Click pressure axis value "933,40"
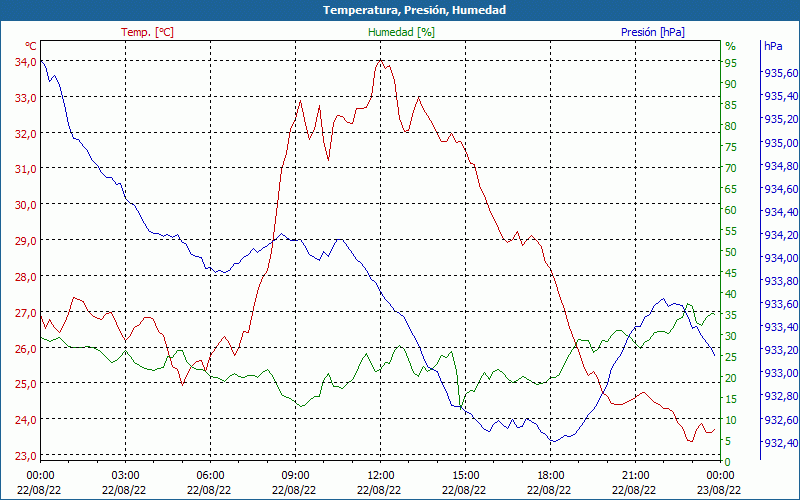 tap(781, 327)
